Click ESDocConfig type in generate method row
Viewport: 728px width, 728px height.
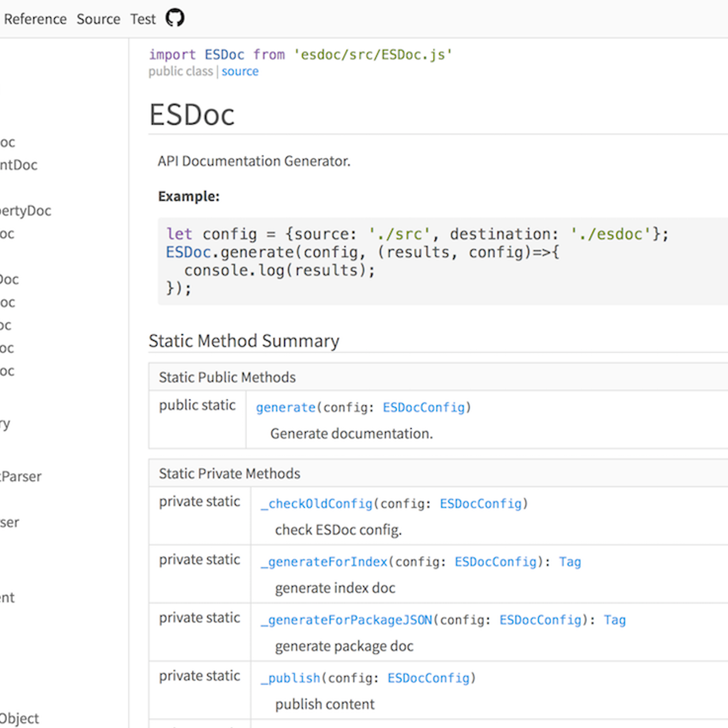coord(424,407)
